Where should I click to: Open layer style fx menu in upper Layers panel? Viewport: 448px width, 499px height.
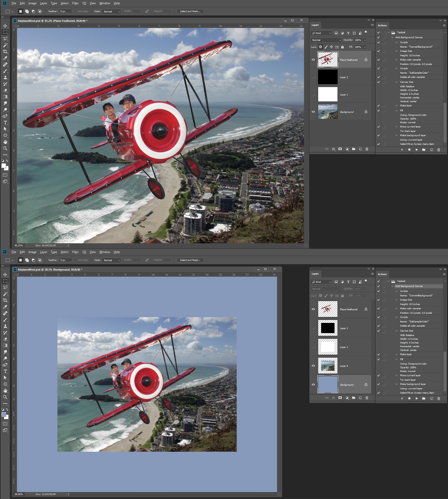tap(334, 149)
